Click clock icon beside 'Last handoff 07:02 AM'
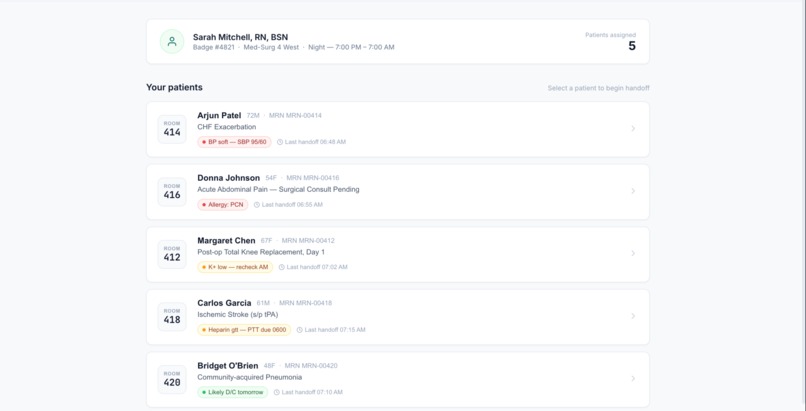 [x=282, y=267]
